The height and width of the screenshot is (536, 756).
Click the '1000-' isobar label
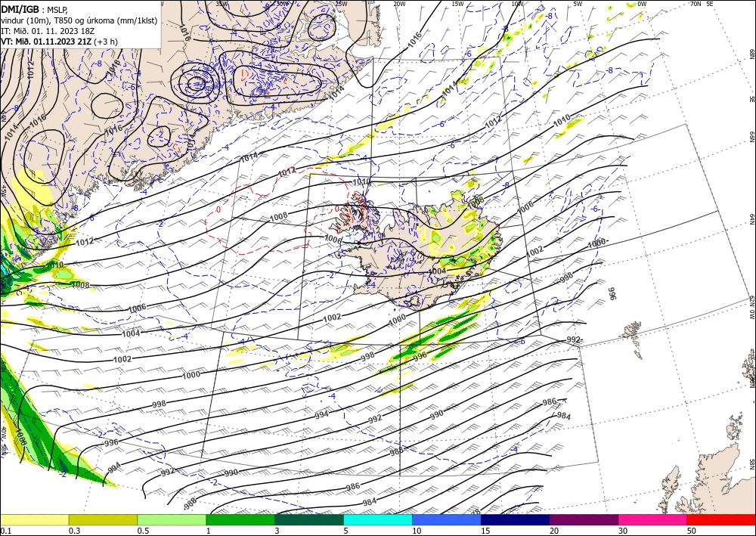pos(598,244)
